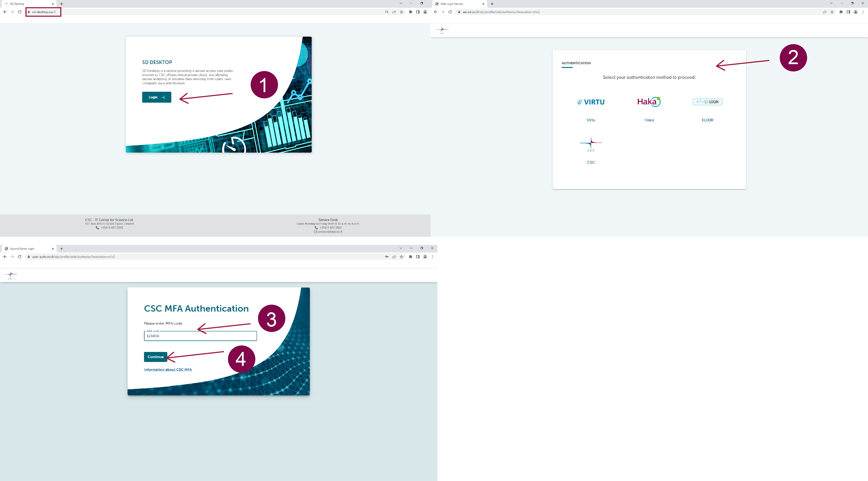Bookmark the Web Login Service page
This screenshot has height=481, width=868.
pyautogui.click(x=832, y=12)
